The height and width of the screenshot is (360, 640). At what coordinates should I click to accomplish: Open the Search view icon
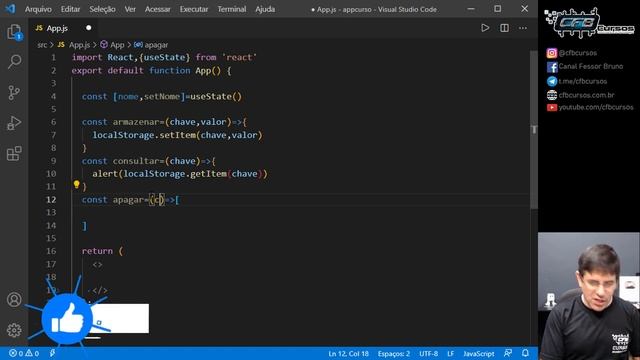[14, 62]
